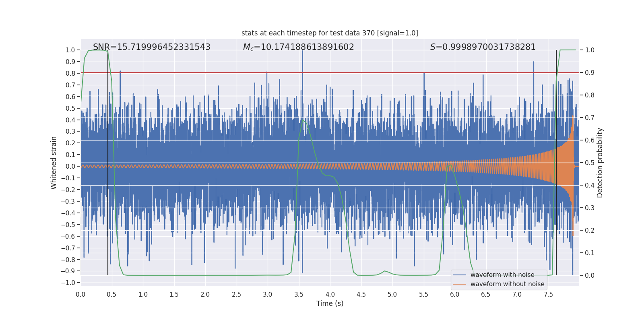The height and width of the screenshot is (322, 644).
Task: Select the SNR=15.719996452331543 annotation
Action: (x=152, y=47)
